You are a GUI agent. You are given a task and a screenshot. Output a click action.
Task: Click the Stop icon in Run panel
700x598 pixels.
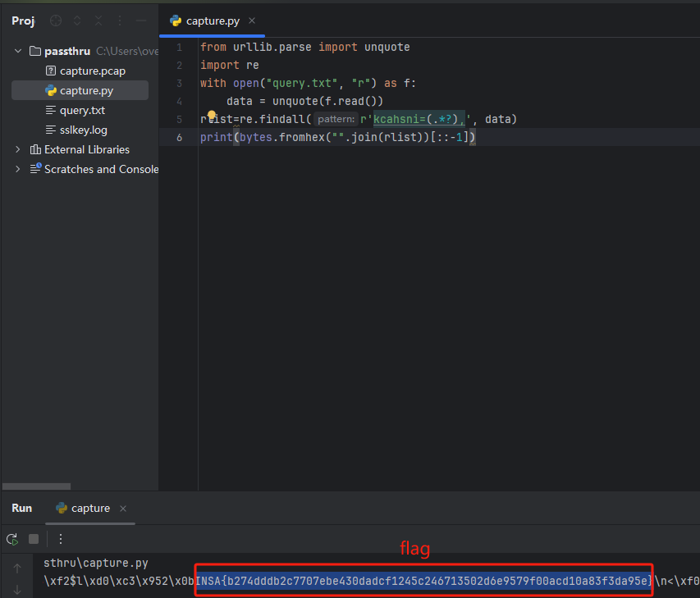34,539
